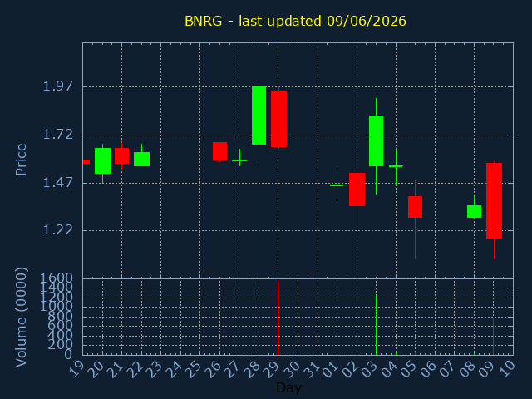
Task: Select the 1.97 price axis label
Action: click(58, 86)
